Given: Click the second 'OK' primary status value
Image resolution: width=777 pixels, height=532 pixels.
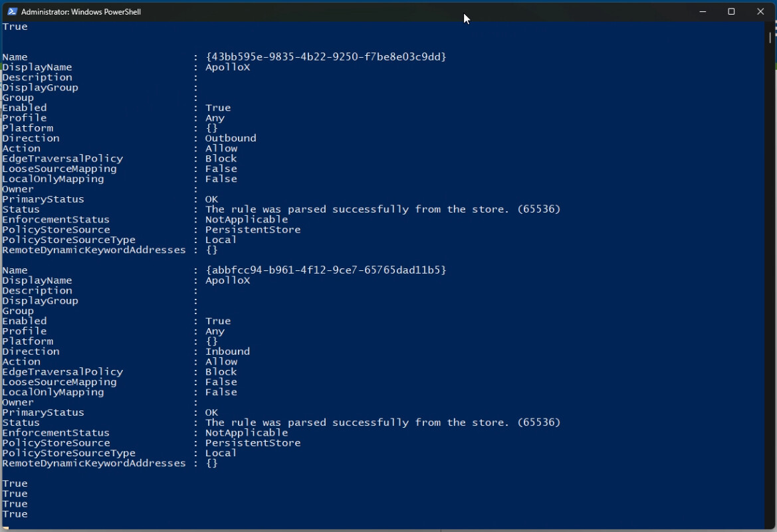Looking at the screenshot, I should pos(211,412).
